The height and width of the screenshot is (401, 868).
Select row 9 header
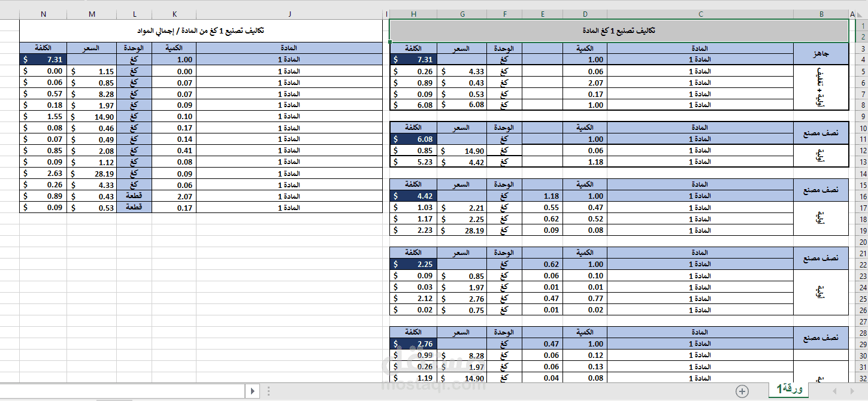[x=862, y=116]
